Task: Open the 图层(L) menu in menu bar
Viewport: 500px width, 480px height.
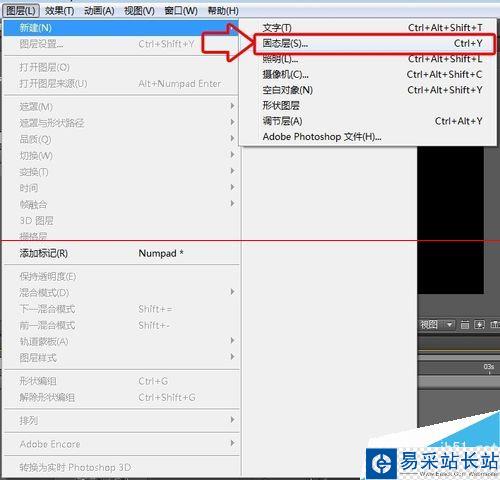Action: [21, 11]
